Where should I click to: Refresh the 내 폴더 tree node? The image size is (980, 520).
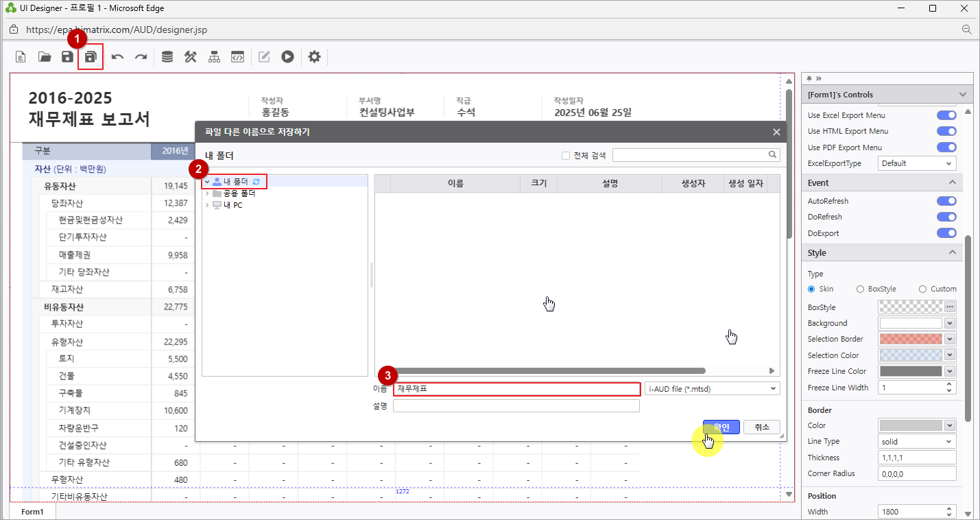pyautogui.click(x=256, y=182)
